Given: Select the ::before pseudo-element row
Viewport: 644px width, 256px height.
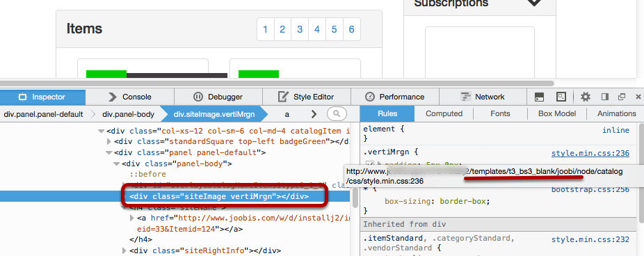Looking at the screenshot, I should [x=148, y=174].
